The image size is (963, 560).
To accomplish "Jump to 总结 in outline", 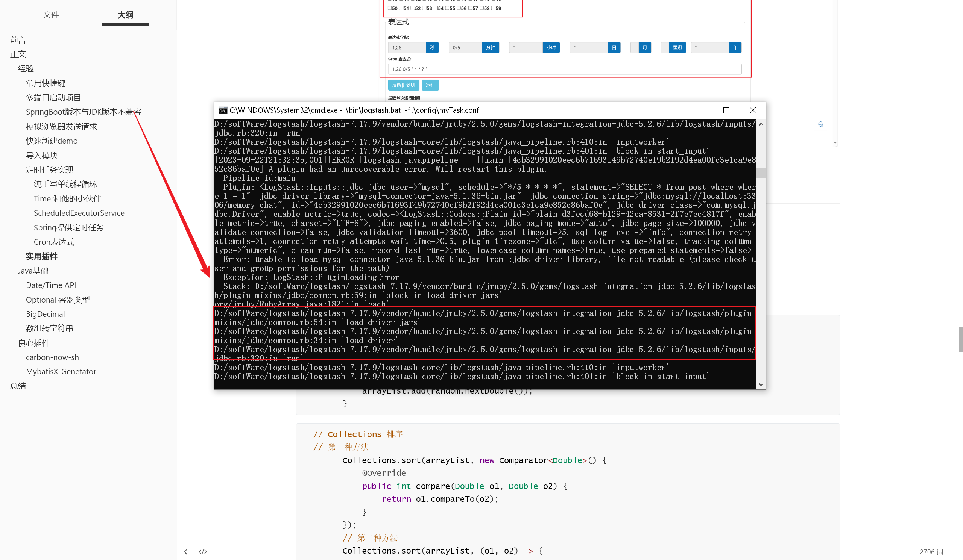I will 18,386.
